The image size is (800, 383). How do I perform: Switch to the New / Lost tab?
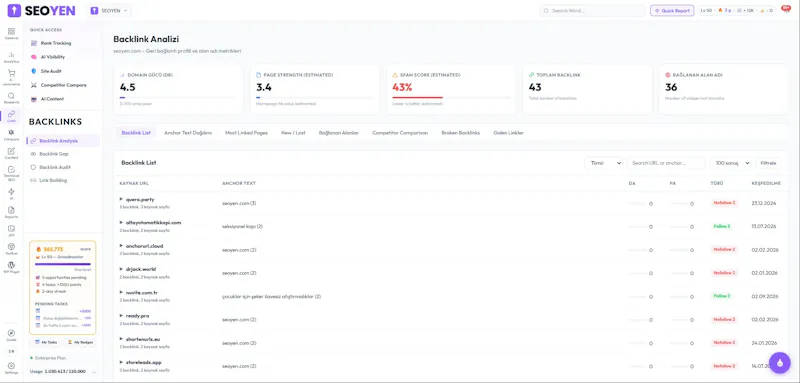293,133
